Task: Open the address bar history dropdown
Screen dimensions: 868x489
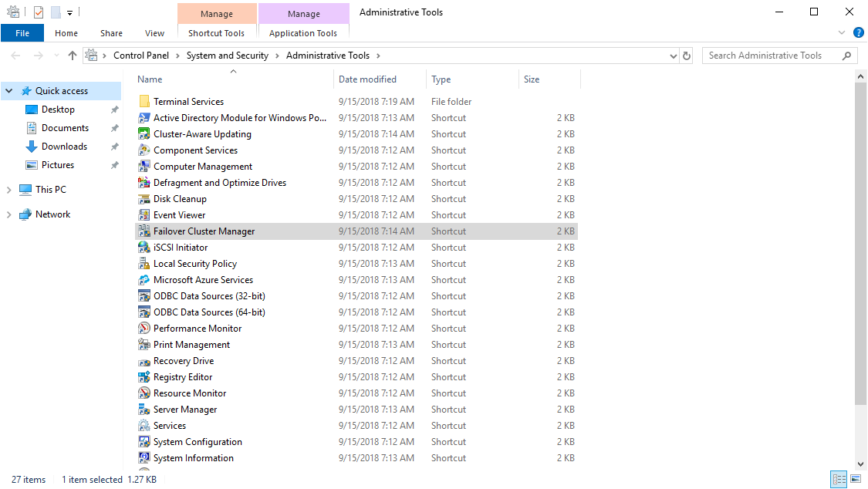Action: (x=673, y=56)
